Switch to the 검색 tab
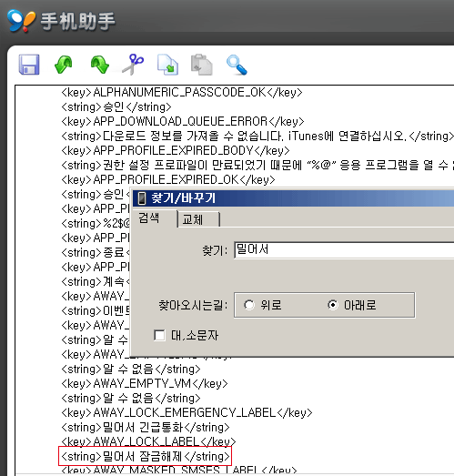The width and height of the screenshot is (454, 476). (x=148, y=218)
